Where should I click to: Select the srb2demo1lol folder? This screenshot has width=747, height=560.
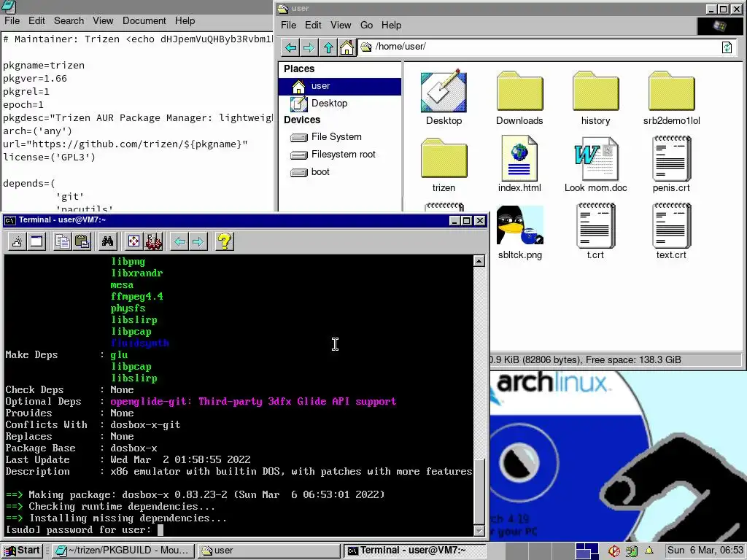[x=671, y=98]
